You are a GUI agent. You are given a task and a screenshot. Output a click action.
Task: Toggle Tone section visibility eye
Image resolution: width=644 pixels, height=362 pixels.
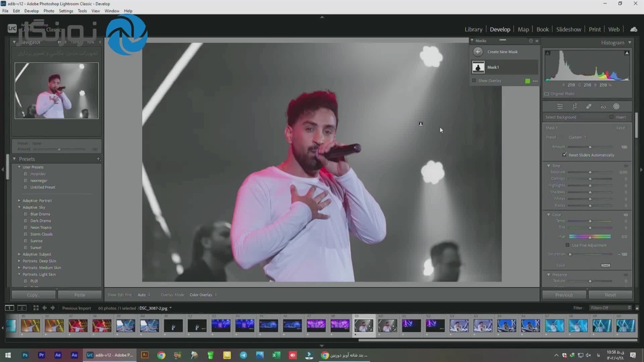point(626,165)
